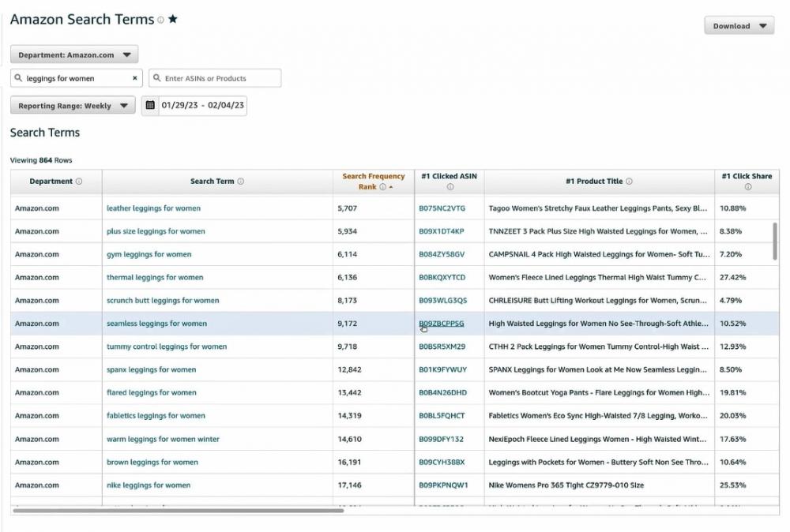The height and width of the screenshot is (532, 790).
Task: Open the Download dropdown button
Action: (739, 26)
